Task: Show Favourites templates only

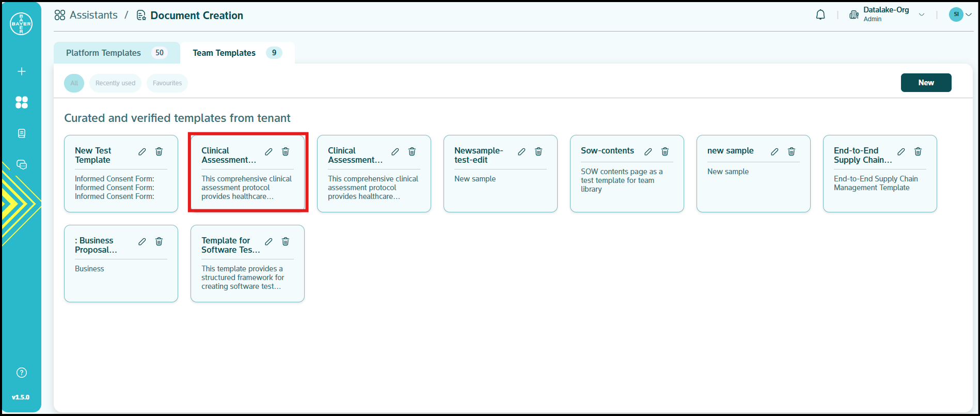Action: [167, 83]
